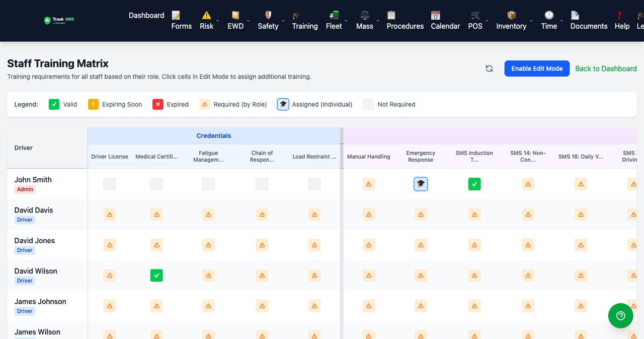This screenshot has height=339, width=644.
Task: Open the Help question mark icon
Action: [x=619, y=15]
